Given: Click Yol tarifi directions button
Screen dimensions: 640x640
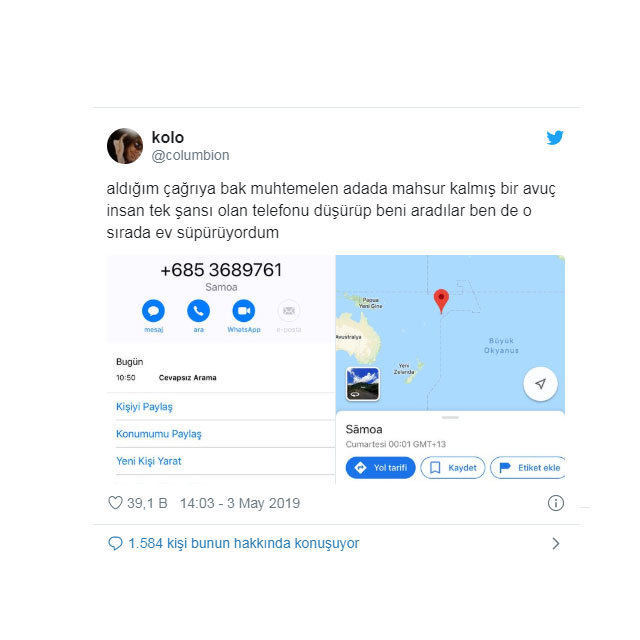Looking at the screenshot, I should point(380,467).
